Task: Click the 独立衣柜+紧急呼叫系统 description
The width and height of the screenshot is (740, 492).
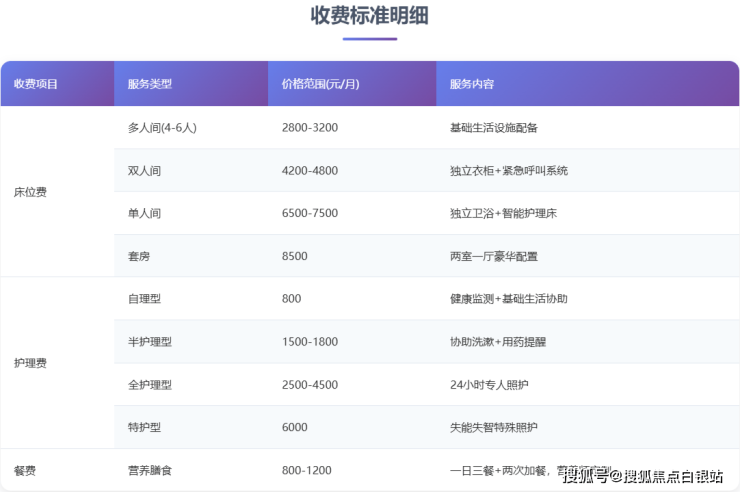Action: 509,171
